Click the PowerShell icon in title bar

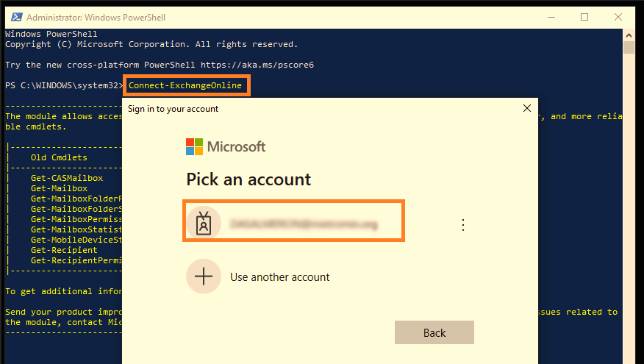(17, 17)
